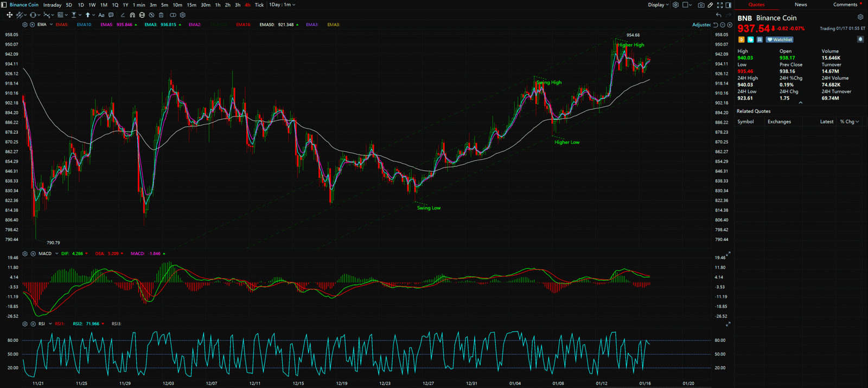This screenshot has width=868, height=388.
Task: Sort related quotes by % Chg column
Action: pos(849,122)
